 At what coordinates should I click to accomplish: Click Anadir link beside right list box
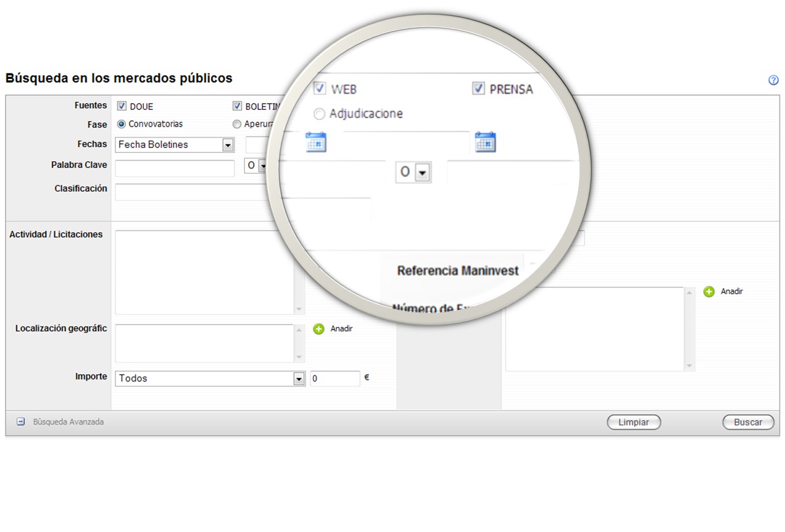click(x=732, y=291)
